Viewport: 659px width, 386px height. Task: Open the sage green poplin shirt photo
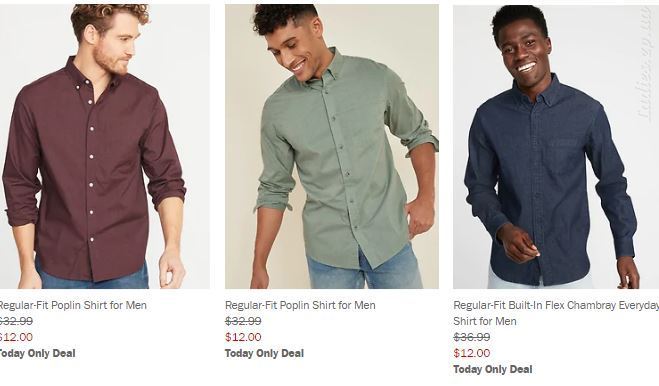point(332,146)
